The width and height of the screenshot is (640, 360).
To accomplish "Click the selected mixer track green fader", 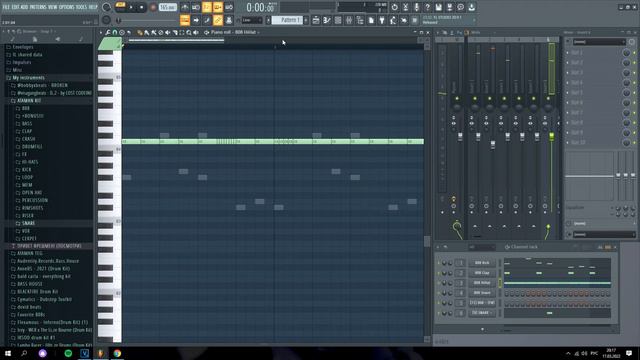I will tap(551, 136).
